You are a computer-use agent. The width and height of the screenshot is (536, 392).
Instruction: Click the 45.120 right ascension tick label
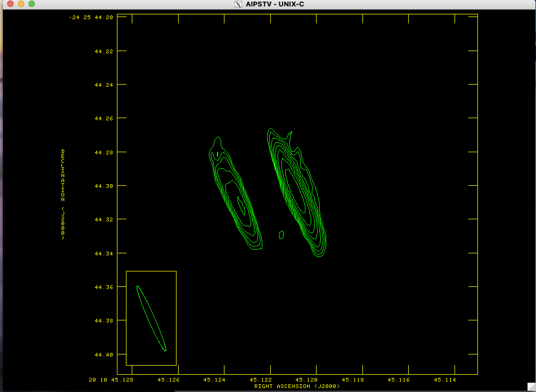[x=306, y=380]
